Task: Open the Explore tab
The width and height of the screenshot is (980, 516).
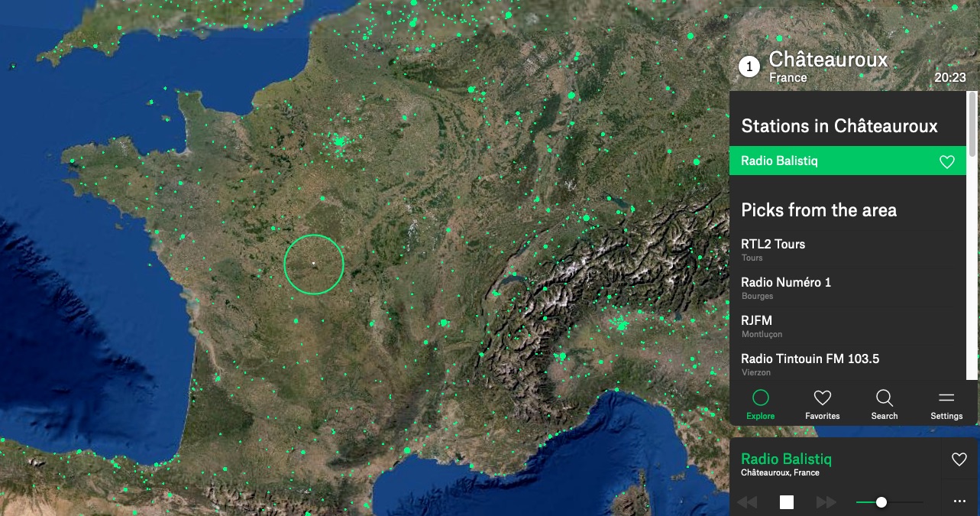Action: pyautogui.click(x=761, y=404)
